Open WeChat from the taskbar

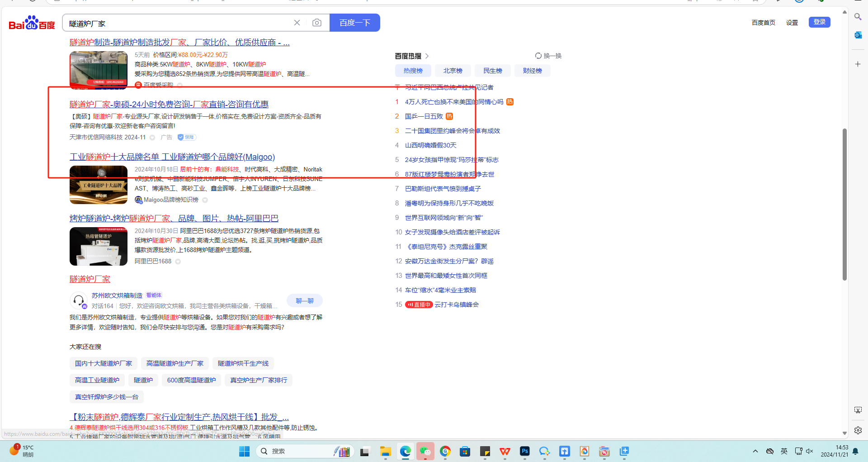coord(425,451)
